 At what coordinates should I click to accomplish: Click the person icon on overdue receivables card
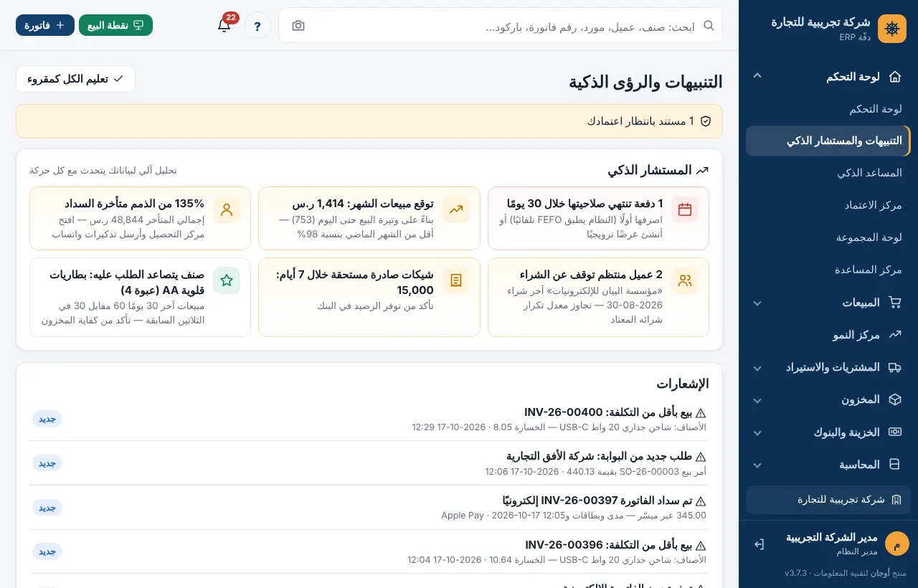click(227, 209)
